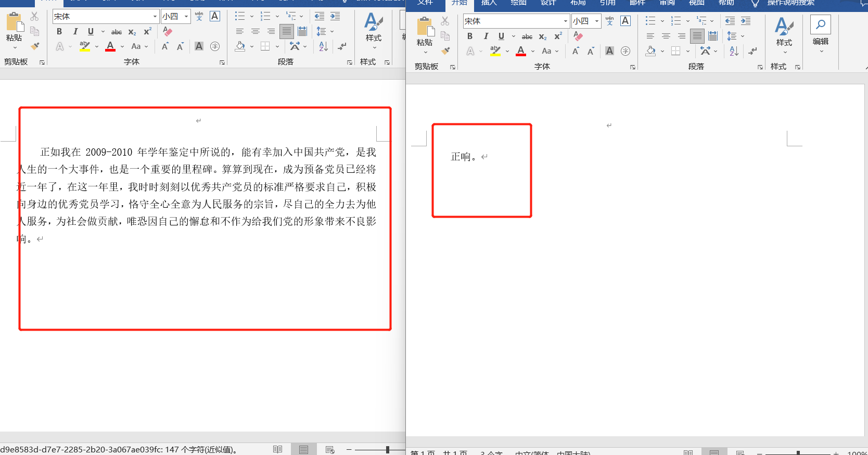Toggle center alignment in left Word window
The width and height of the screenshot is (868, 455).
click(x=255, y=31)
